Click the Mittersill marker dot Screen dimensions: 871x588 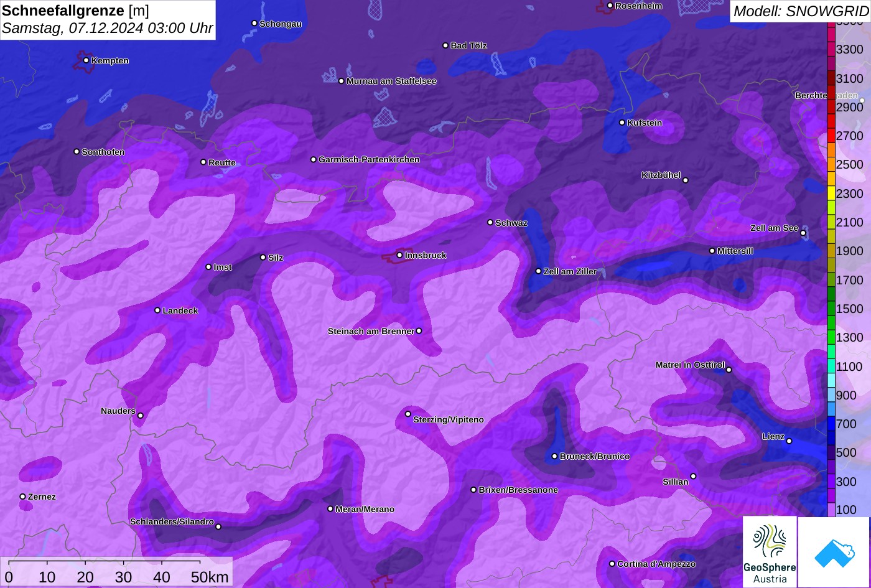[712, 251]
